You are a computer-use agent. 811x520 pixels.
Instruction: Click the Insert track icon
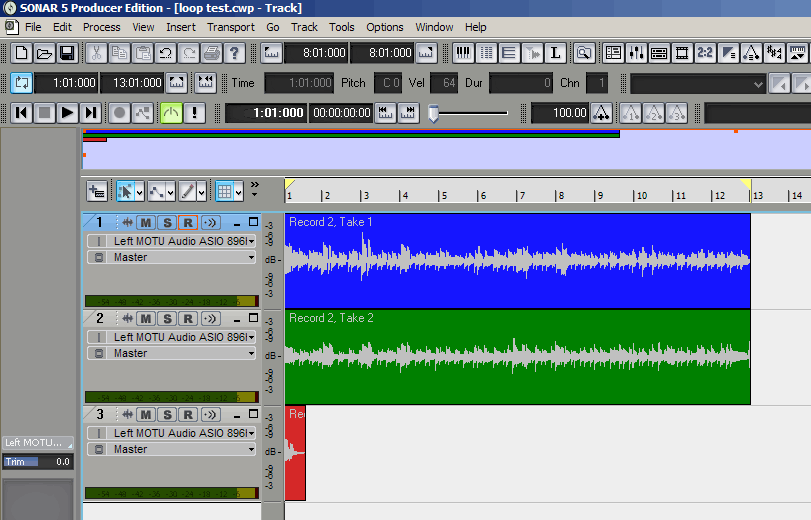pos(96,190)
